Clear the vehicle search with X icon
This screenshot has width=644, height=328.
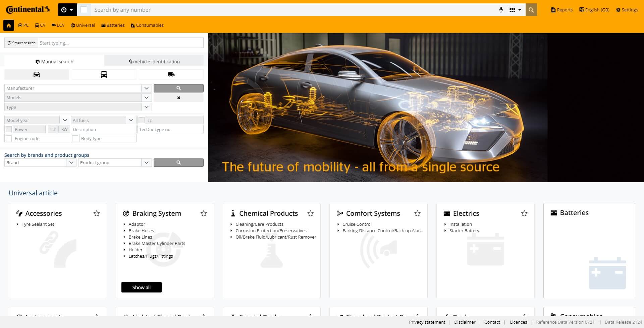pos(178,98)
